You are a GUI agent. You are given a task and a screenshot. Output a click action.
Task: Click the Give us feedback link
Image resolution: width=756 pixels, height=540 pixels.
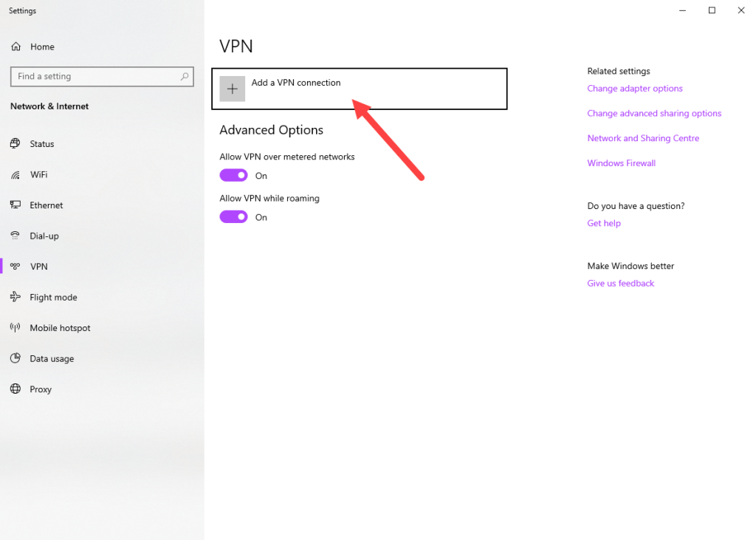(x=620, y=284)
